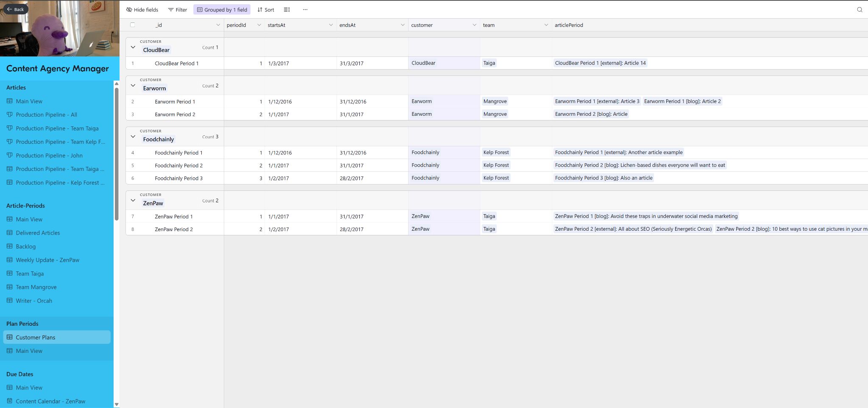868x408 pixels.
Task: Open the Grouped by 1 field option
Action: click(222, 10)
